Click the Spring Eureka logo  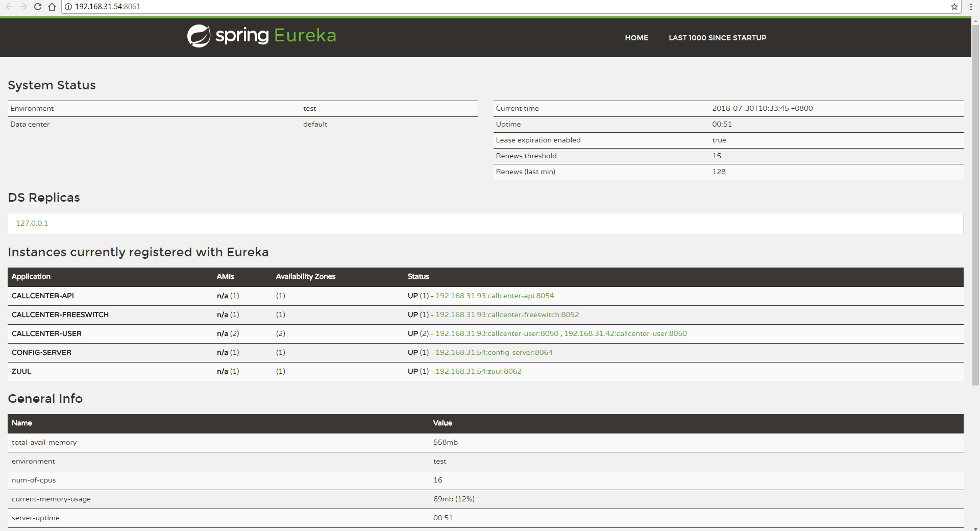click(262, 36)
